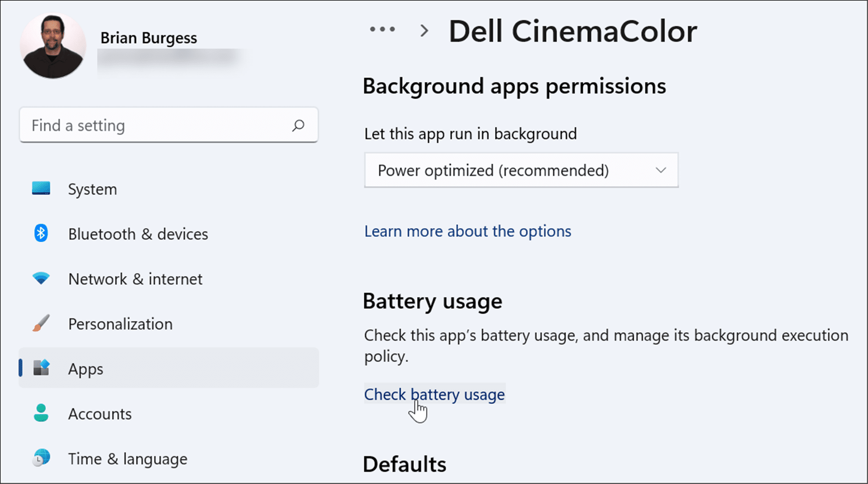This screenshot has height=484, width=868.
Task: Click Brian Burgess profile picture
Action: click(53, 45)
